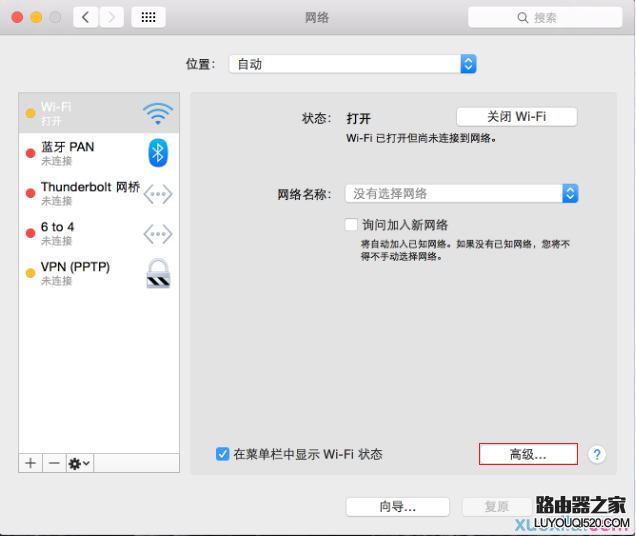Go back with the left arrow toolbar button

pos(86,17)
